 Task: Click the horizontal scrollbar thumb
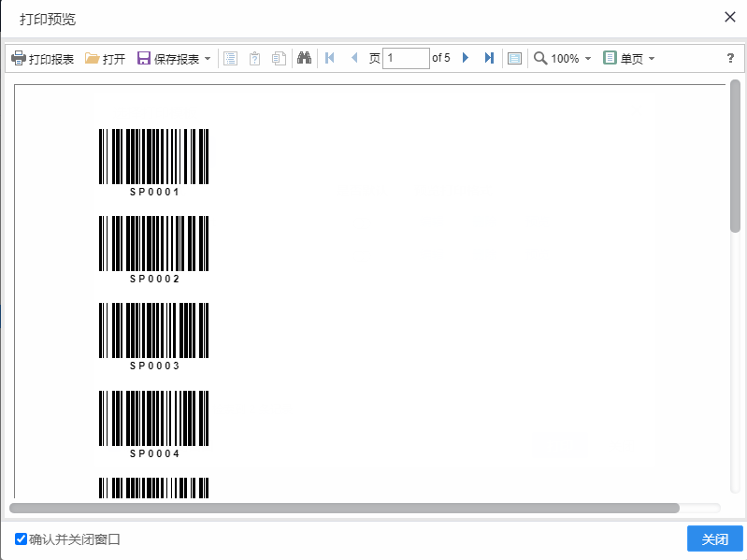(344, 508)
